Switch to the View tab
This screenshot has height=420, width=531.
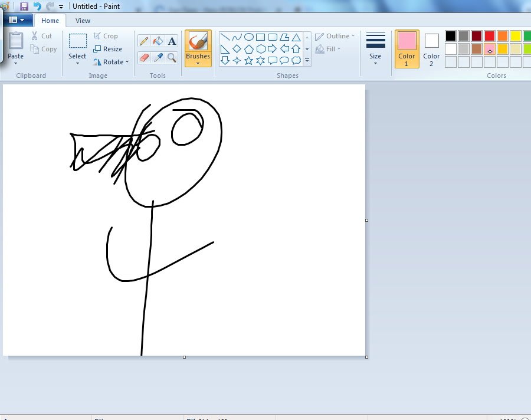point(83,21)
